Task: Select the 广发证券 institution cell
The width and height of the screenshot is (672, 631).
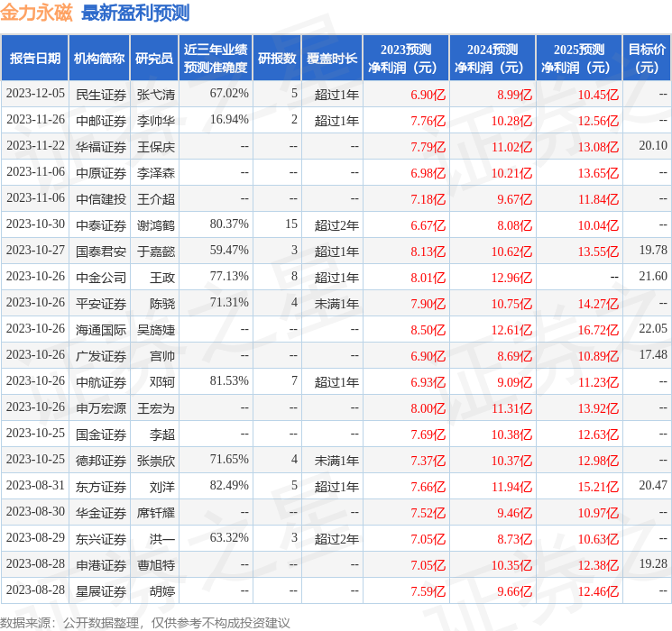Action: point(101,356)
